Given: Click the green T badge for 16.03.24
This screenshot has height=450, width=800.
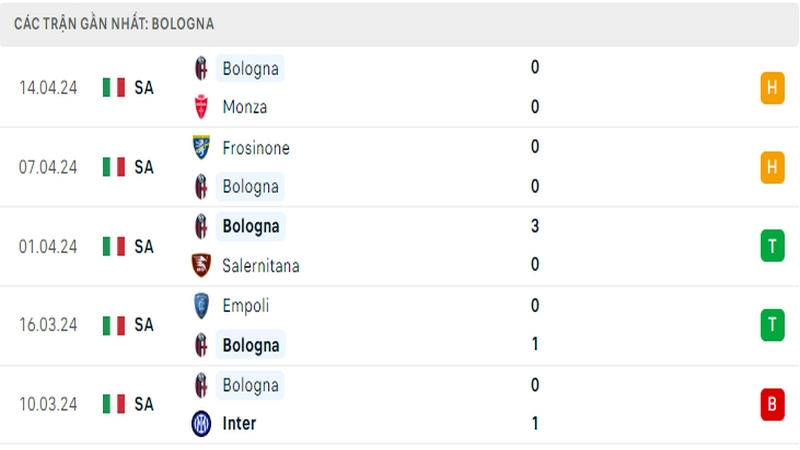Looking at the screenshot, I should [772, 325].
